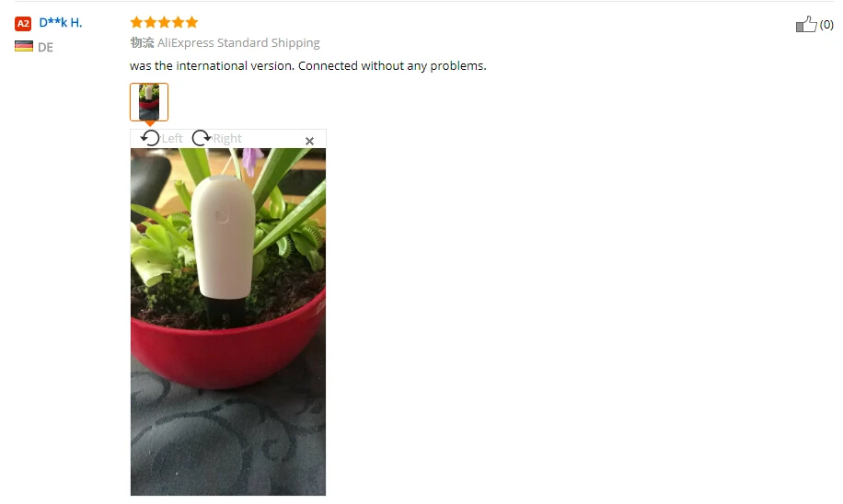Click the A2 buyer level badge
The width and height of the screenshot is (843, 504).
[23, 23]
